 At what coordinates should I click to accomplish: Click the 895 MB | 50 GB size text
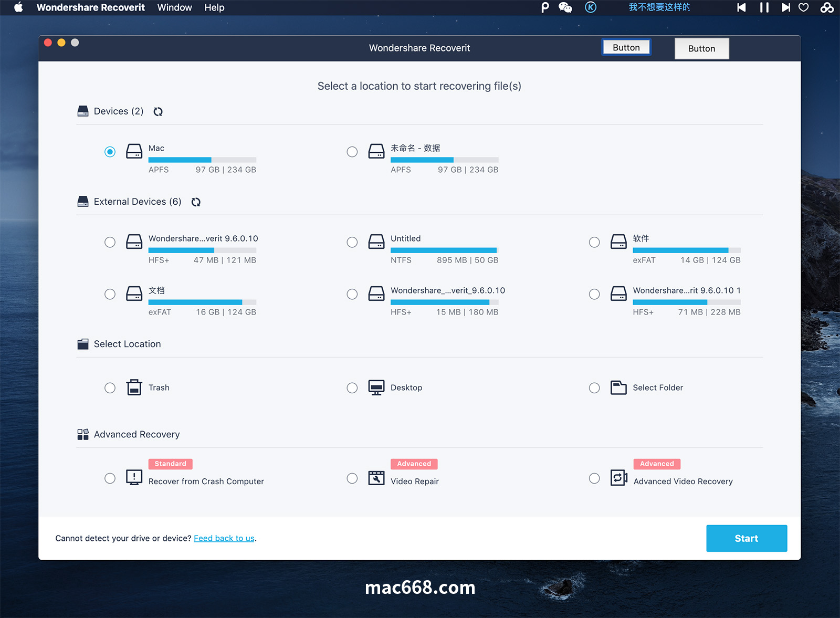[467, 260]
